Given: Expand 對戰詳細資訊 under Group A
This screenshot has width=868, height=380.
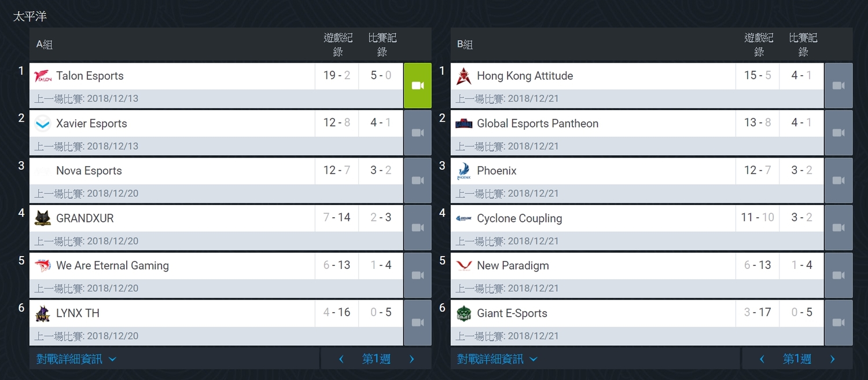Looking at the screenshot, I should [76, 359].
